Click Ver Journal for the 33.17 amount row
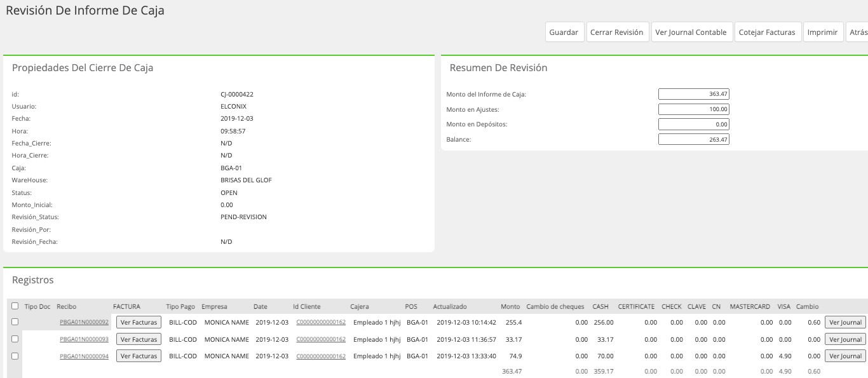This screenshot has width=868, height=378. 845,339
